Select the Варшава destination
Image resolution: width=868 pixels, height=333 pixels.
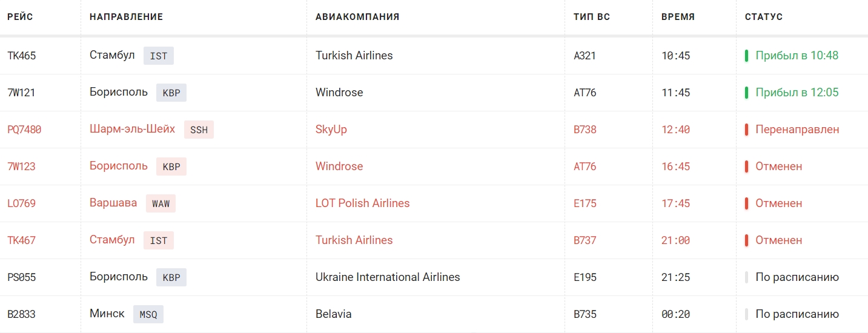coord(113,203)
